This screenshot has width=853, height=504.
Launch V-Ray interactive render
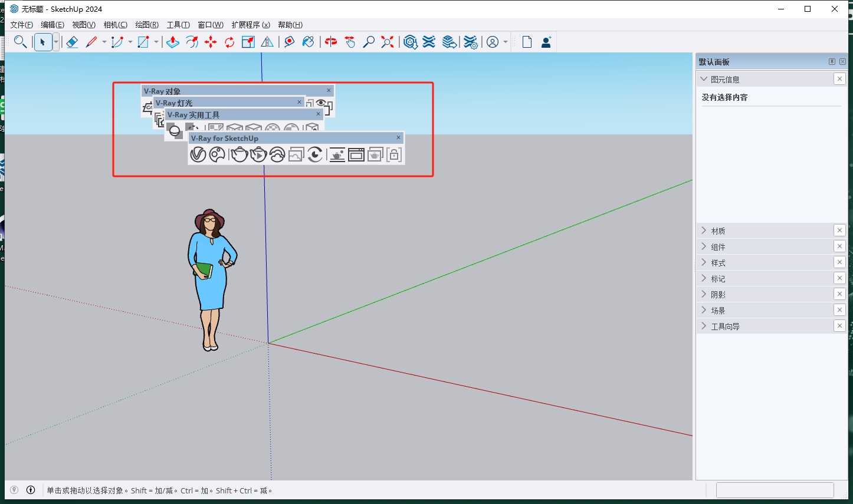[x=258, y=154]
